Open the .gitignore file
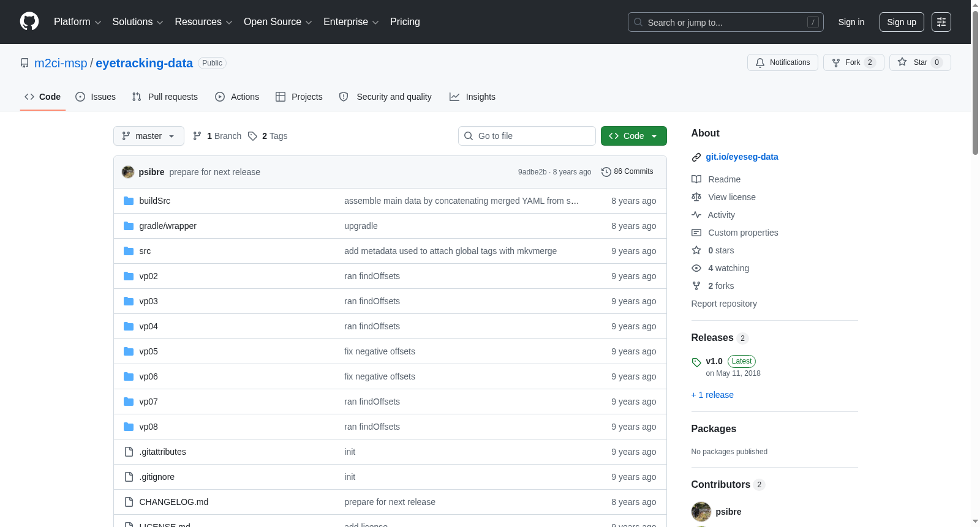The height and width of the screenshot is (527, 980). [157, 477]
